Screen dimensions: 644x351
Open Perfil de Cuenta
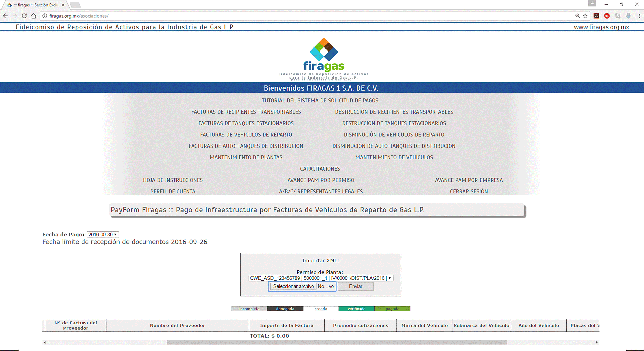[x=173, y=191]
